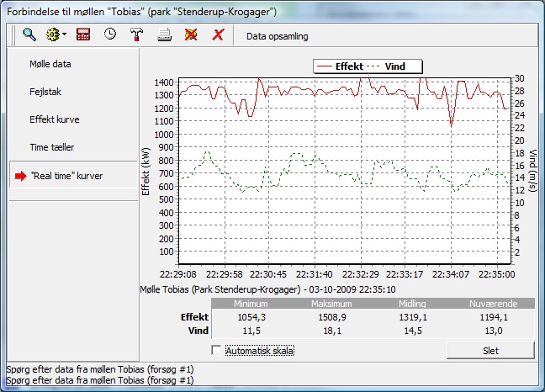Click the Effekt nuværende value 1194,1
This screenshot has height=392, width=545.
[494, 317]
